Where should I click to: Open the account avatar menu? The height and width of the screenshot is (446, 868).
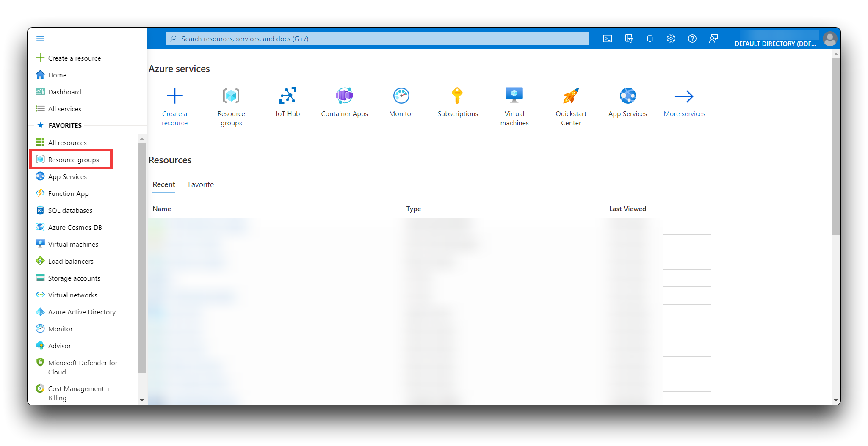pyautogui.click(x=830, y=39)
